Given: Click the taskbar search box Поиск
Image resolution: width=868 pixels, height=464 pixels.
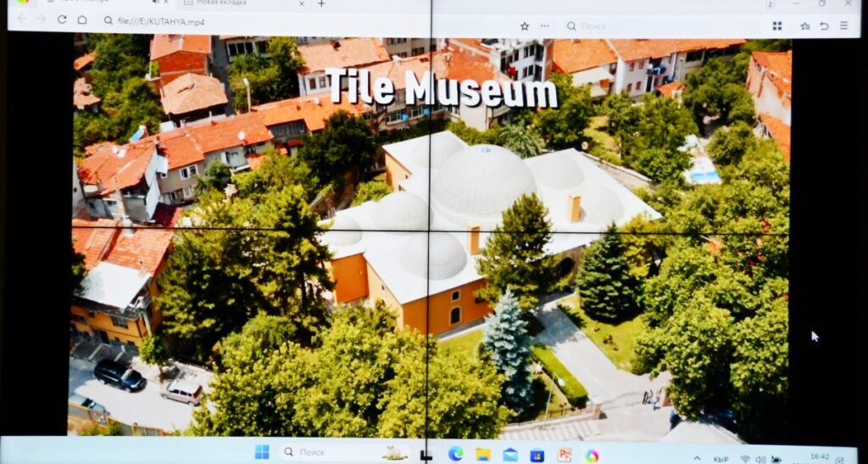Looking at the screenshot, I should (346, 452).
